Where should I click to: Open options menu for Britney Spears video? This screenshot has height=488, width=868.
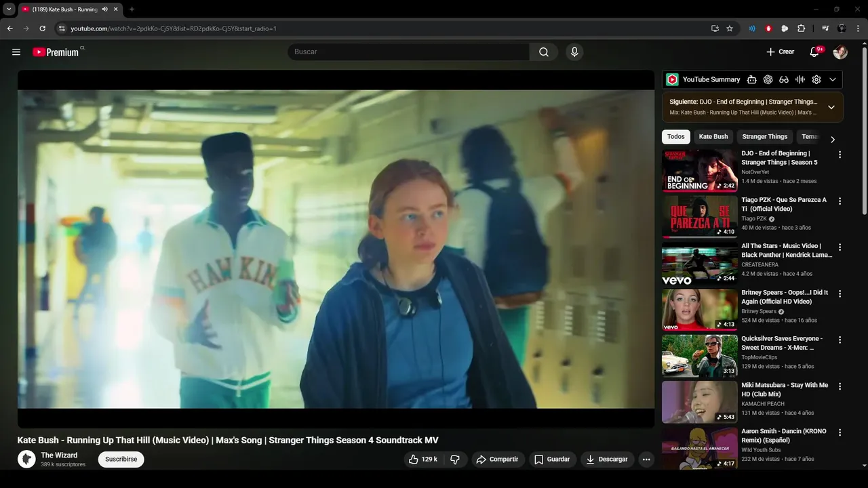840,293
